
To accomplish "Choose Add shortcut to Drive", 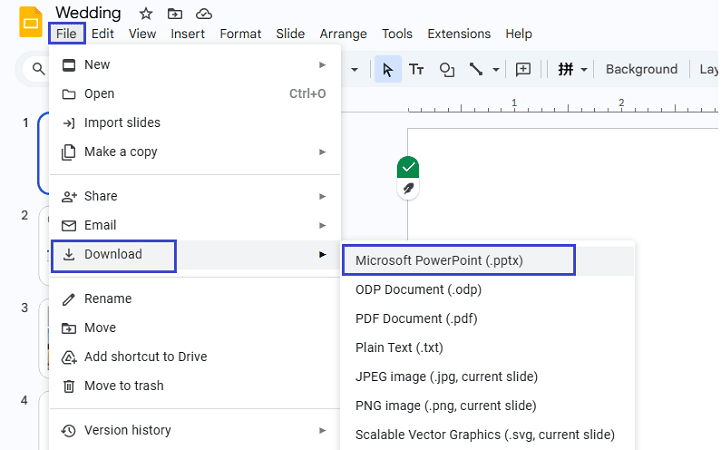I will click(x=195, y=357).
